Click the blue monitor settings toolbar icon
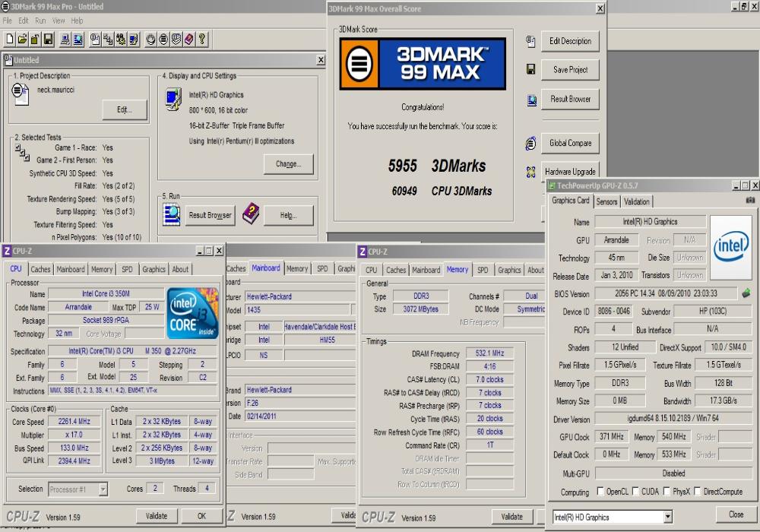Screen dimensions: 760x532 [133, 40]
